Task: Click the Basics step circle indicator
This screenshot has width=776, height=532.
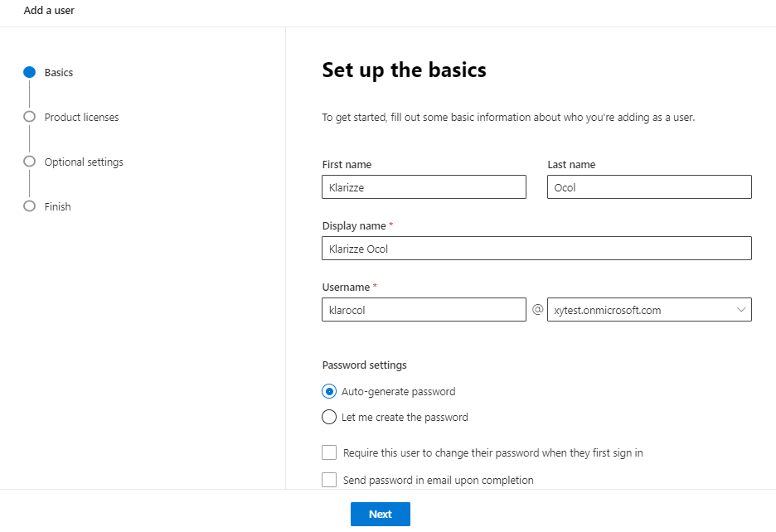Action: 30,72
